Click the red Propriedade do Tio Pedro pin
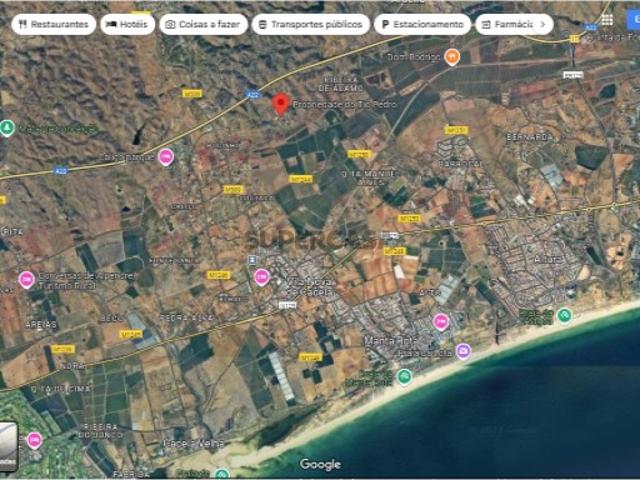 point(281,104)
